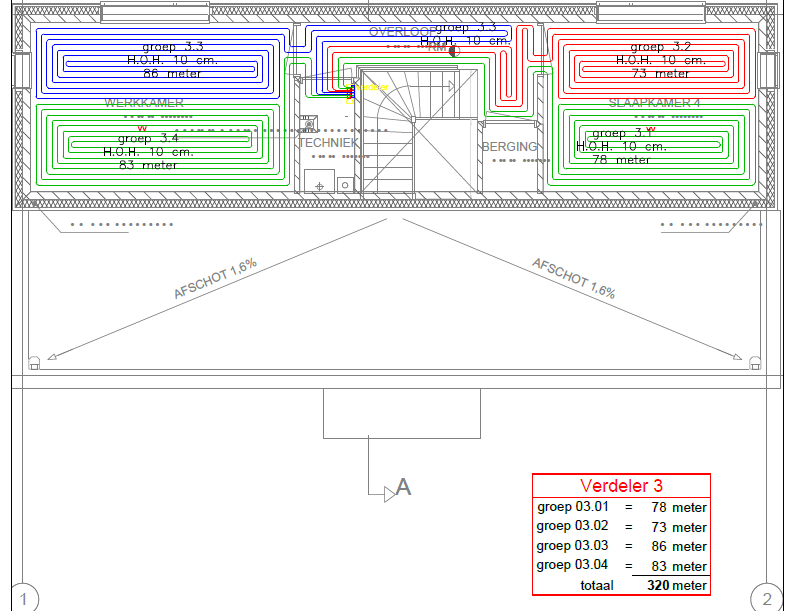Click grid axis bubble number 2
This screenshot has width=807, height=611.
[x=767, y=599]
